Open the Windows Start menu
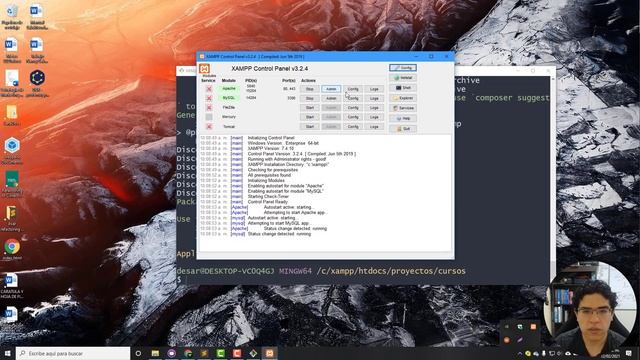This screenshot has height=360, width=640. point(8,353)
